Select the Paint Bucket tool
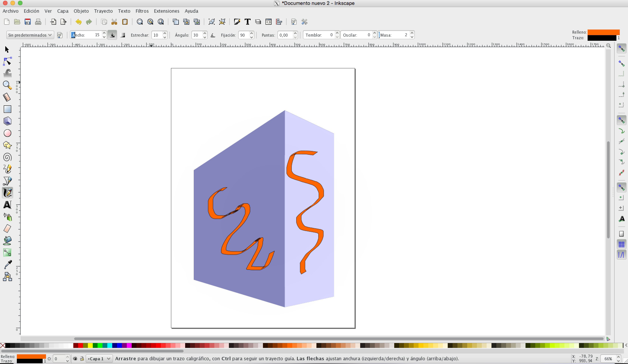Viewport: 628px width, 364px height. tap(7, 240)
